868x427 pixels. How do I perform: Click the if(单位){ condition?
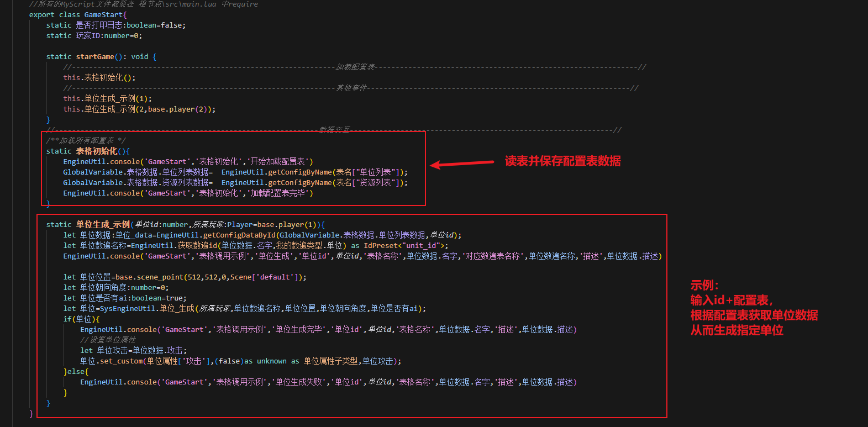[x=81, y=319]
